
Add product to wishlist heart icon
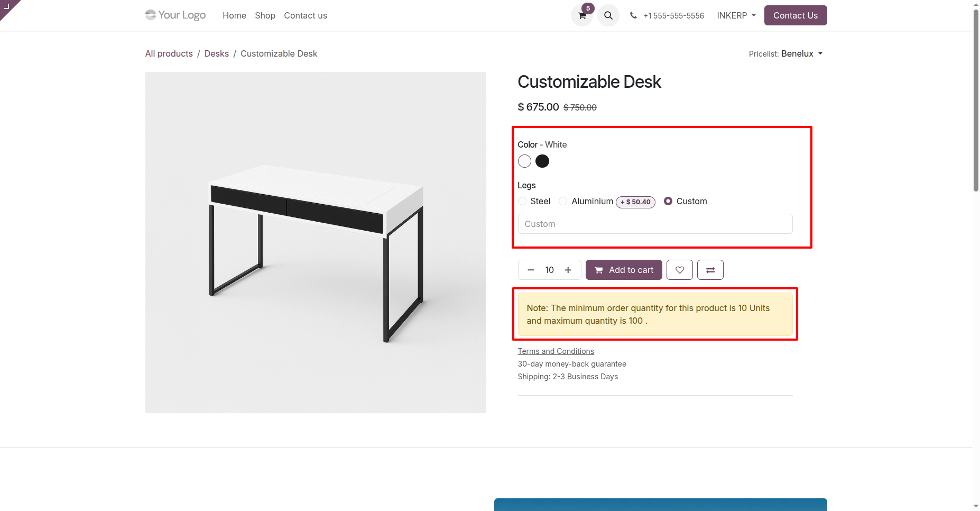pos(680,270)
